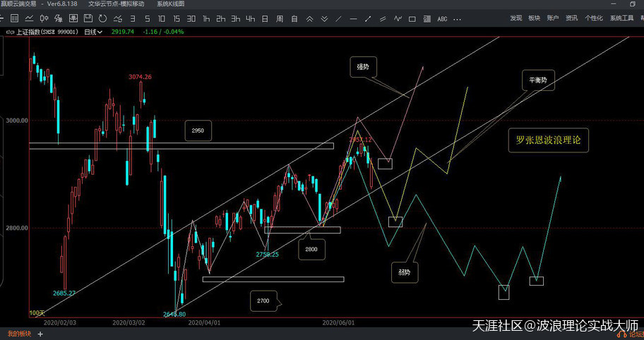Open the 系统工具 menu
The image size is (644, 340).
pyautogui.click(x=623, y=18)
